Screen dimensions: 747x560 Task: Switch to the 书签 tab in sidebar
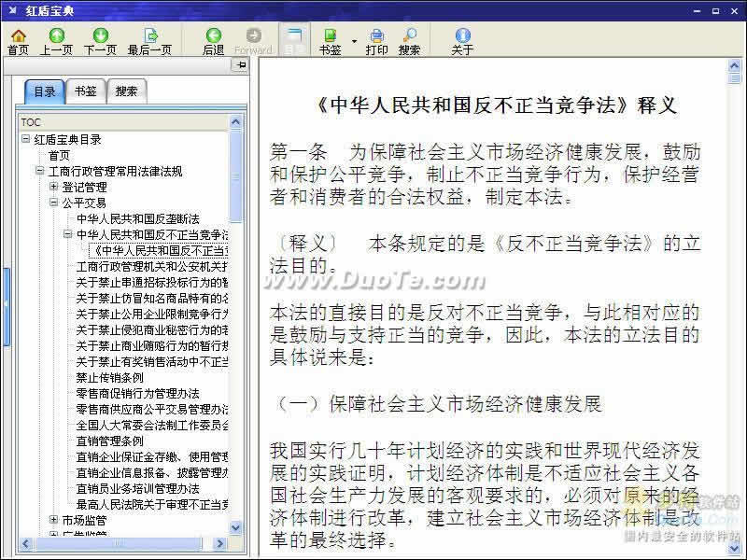point(85,91)
